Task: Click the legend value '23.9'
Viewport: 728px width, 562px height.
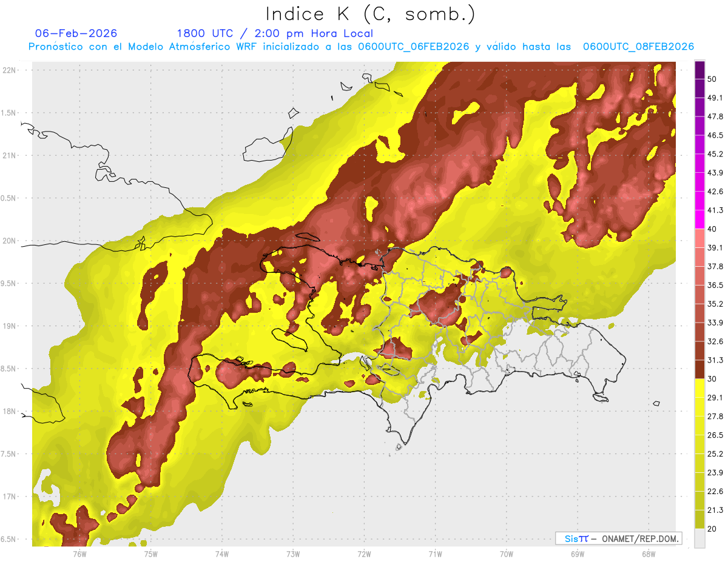Action: 715,472
